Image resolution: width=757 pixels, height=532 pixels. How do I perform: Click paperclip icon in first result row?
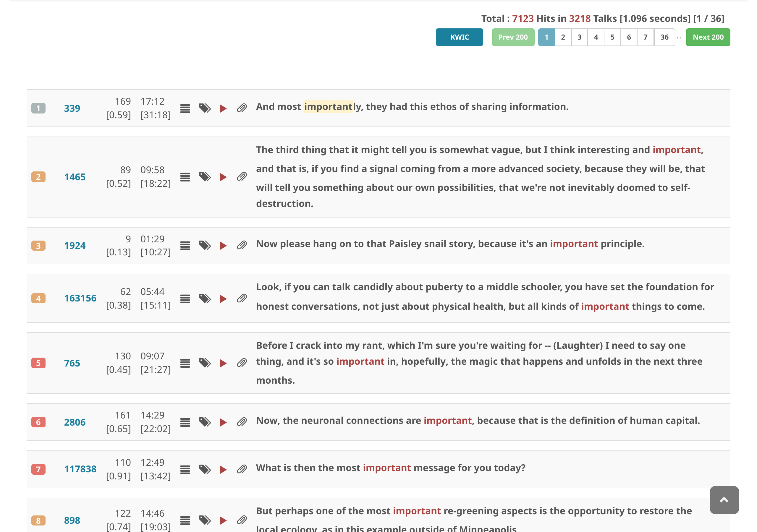(242, 108)
